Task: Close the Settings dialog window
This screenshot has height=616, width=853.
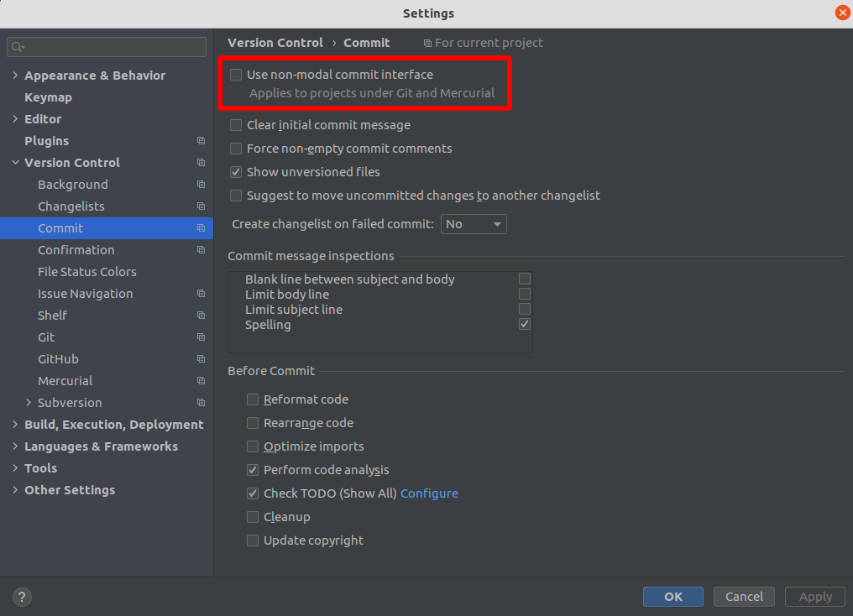Action: click(x=842, y=13)
